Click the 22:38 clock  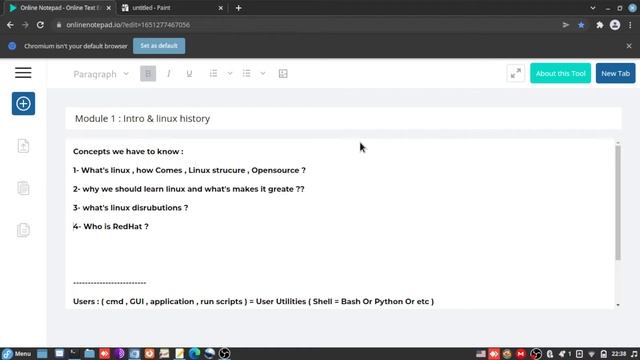[x=619, y=354]
